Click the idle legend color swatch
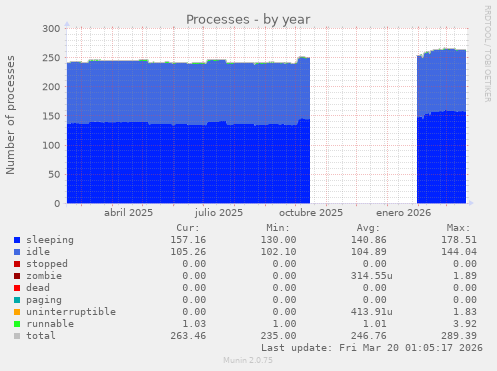497x371 pixels. click(x=17, y=252)
